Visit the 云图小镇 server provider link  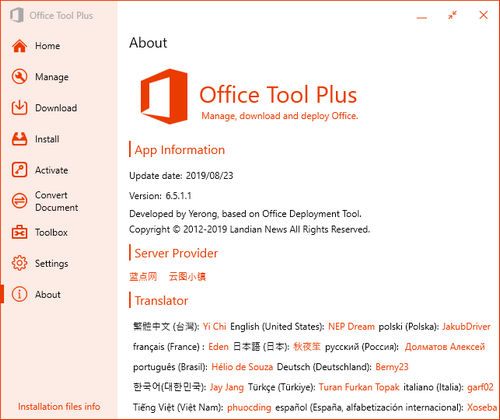187,276
